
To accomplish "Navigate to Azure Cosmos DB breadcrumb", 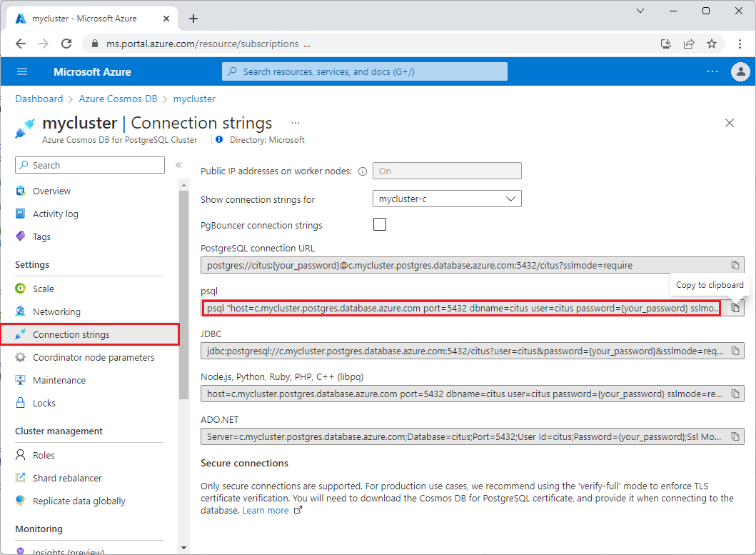I will click(118, 99).
